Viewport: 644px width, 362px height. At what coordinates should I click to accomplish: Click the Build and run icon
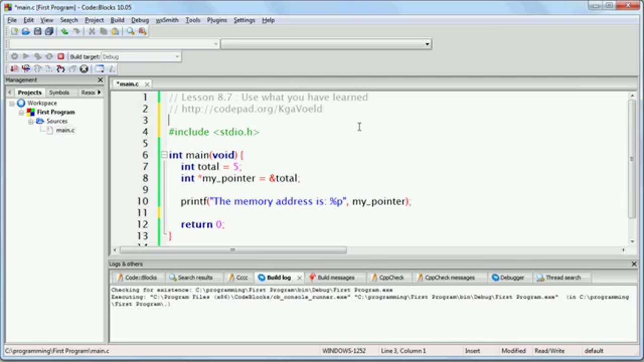point(37,57)
